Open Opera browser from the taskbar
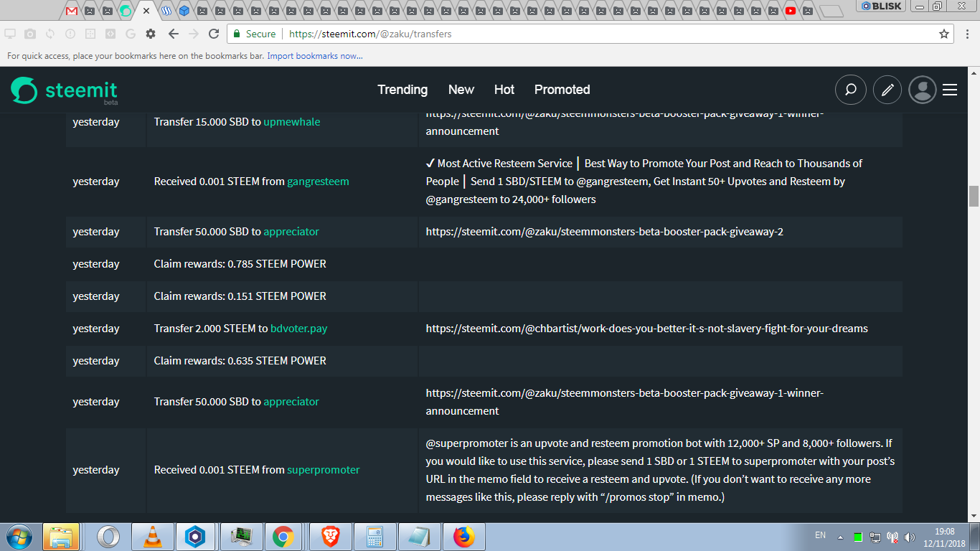This screenshot has width=980, height=551. click(108, 537)
